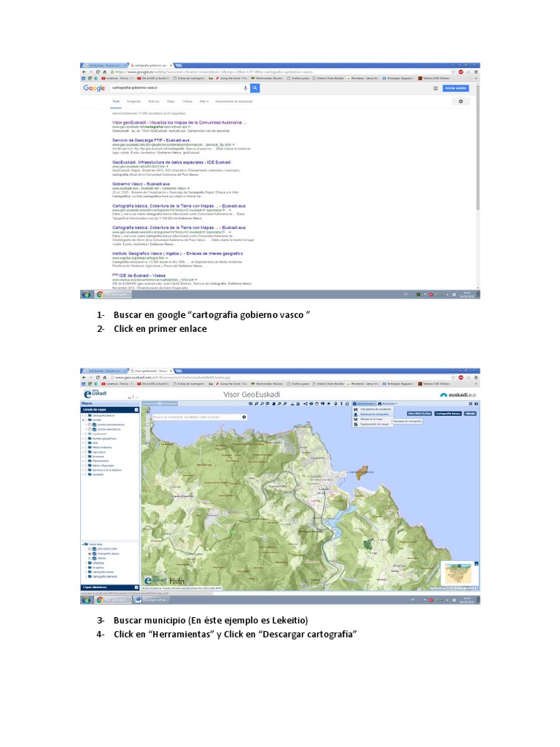The height and width of the screenshot is (747, 560).
Task: Select Dibujar en el mapa menu entry
Action: [374, 419]
